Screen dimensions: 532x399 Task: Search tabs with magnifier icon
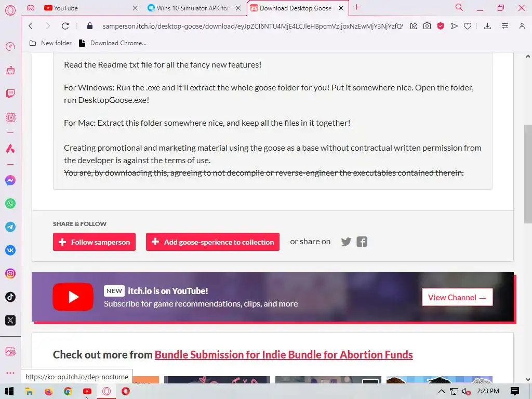[x=459, y=7]
